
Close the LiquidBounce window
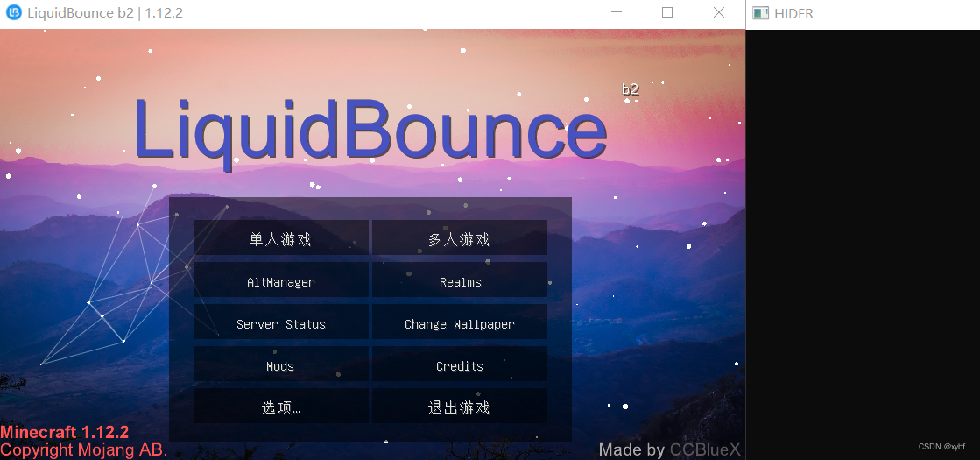point(719,12)
